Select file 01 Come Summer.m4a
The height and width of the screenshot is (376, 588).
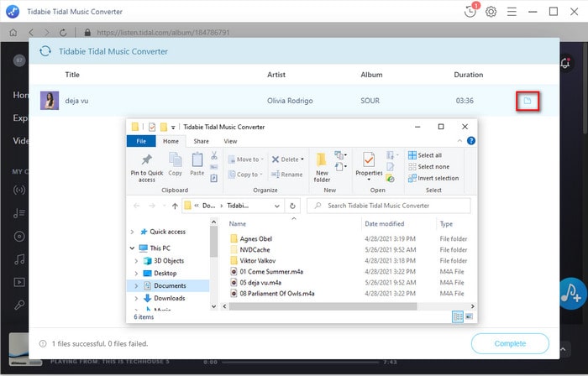point(271,272)
